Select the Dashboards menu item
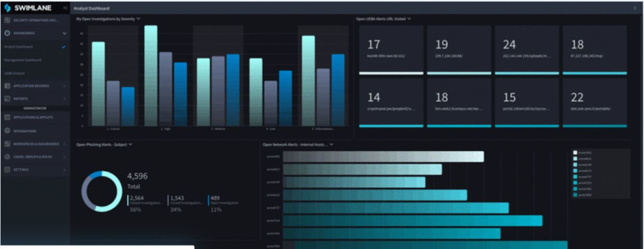Image resolution: width=644 pixels, height=249 pixels. point(35,33)
